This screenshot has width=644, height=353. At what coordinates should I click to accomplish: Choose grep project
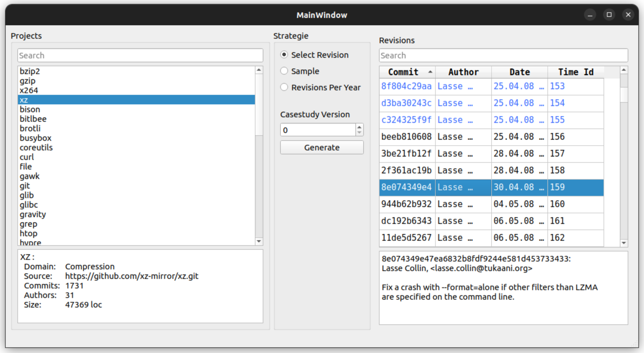[136, 224]
